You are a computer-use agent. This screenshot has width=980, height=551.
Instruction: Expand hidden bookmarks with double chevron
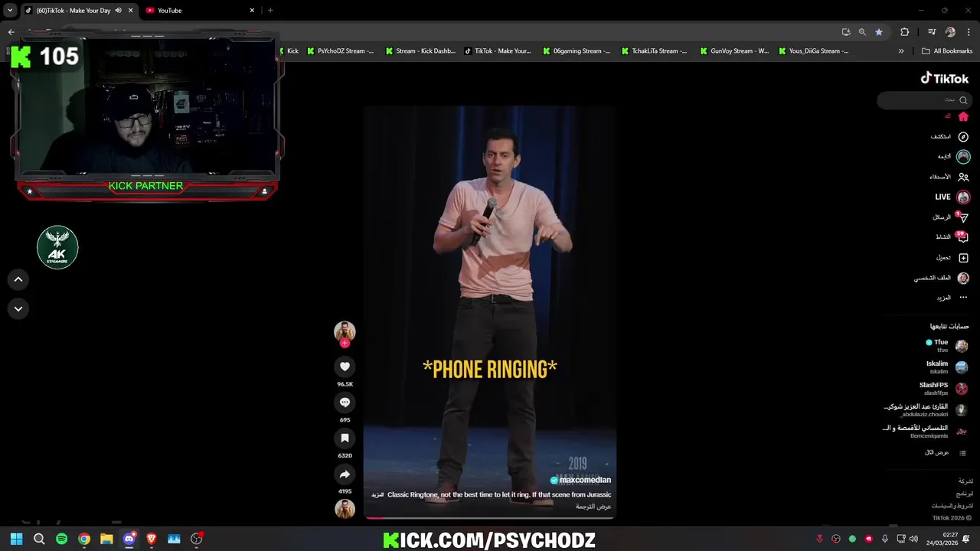[901, 51]
